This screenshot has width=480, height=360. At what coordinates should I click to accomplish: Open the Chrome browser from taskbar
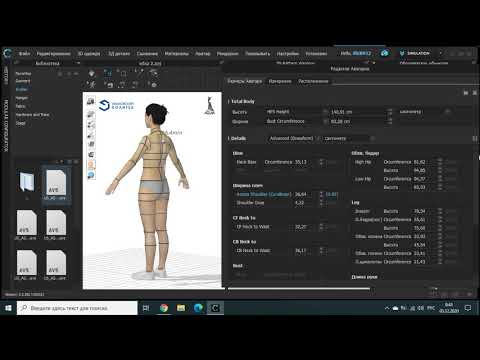[x=164, y=308]
